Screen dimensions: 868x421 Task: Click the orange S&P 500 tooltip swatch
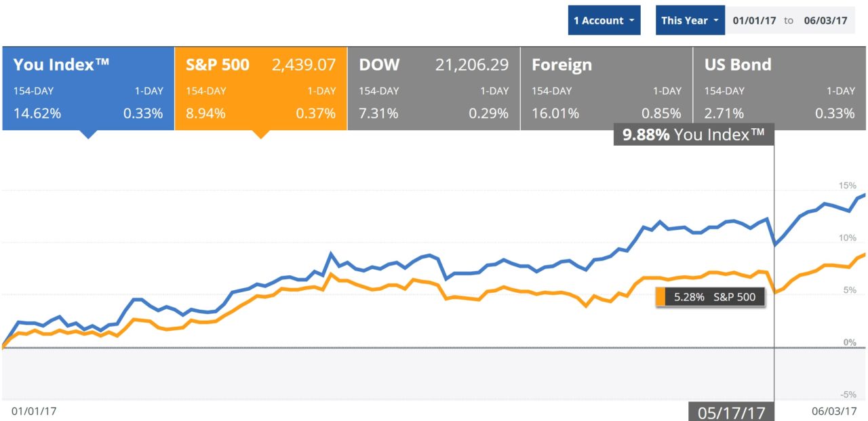point(660,297)
